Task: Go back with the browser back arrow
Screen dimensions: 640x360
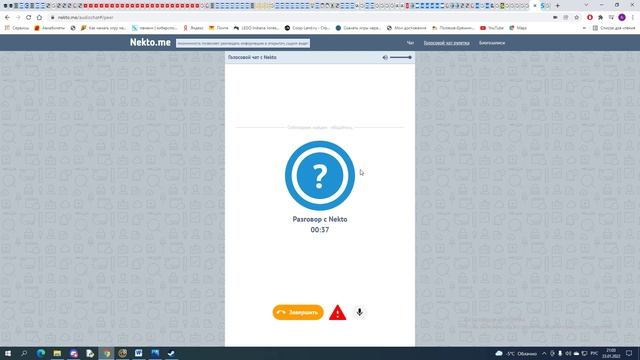Action: pyautogui.click(x=7, y=18)
